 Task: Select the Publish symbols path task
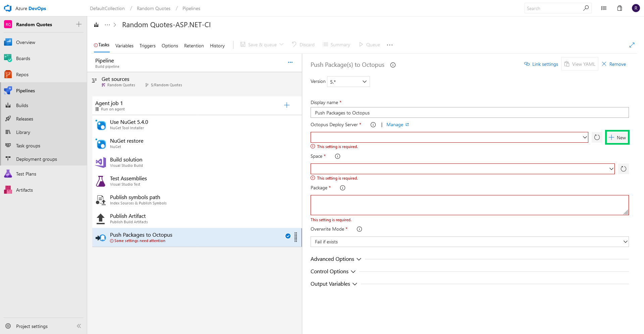click(x=197, y=200)
